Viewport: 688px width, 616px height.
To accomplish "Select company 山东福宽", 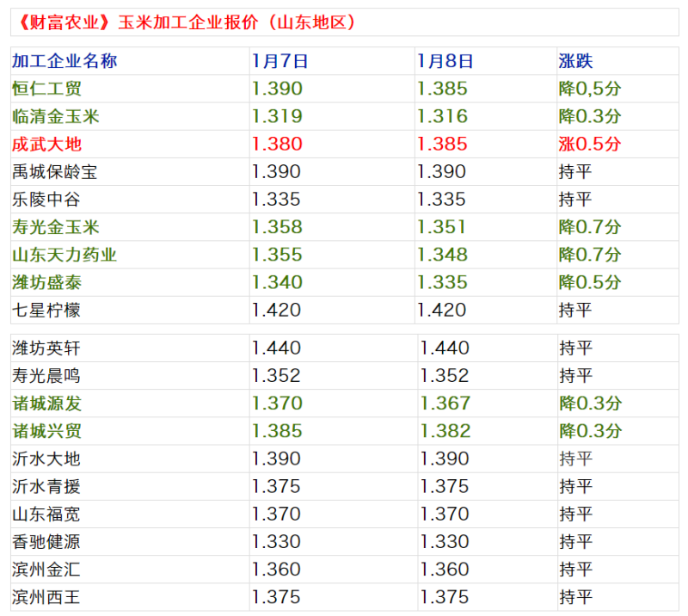I will (46, 514).
